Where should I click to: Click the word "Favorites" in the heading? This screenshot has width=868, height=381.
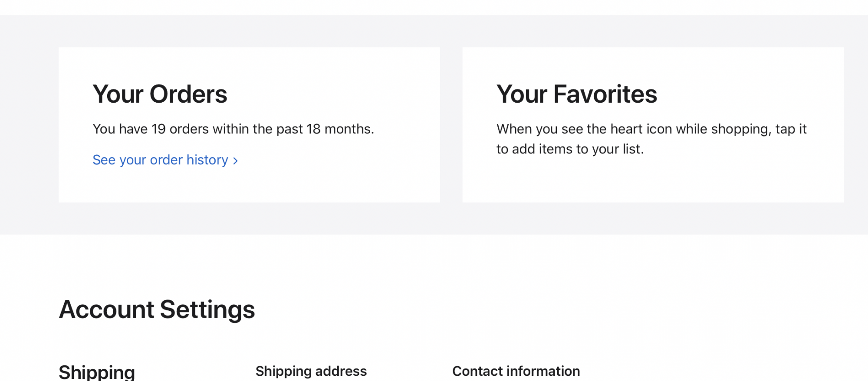pyautogui.click(x=605, y=94)
